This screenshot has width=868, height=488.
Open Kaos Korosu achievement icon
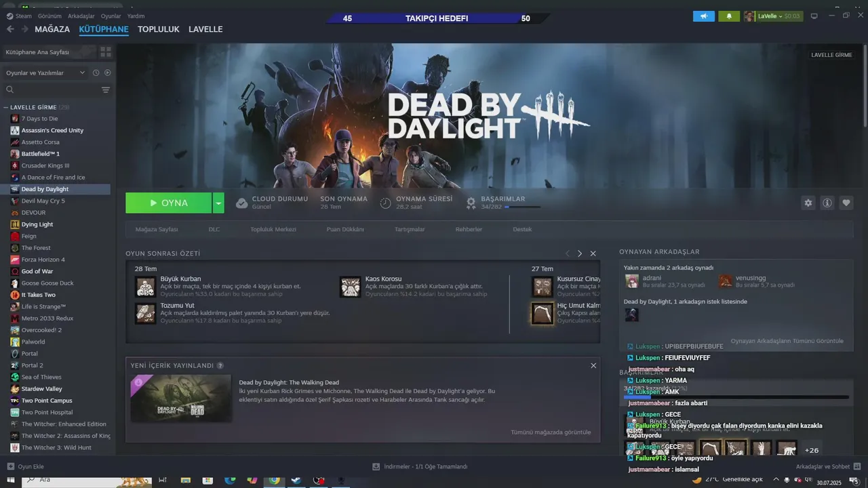pyautogui.click(x=351, y=287)
